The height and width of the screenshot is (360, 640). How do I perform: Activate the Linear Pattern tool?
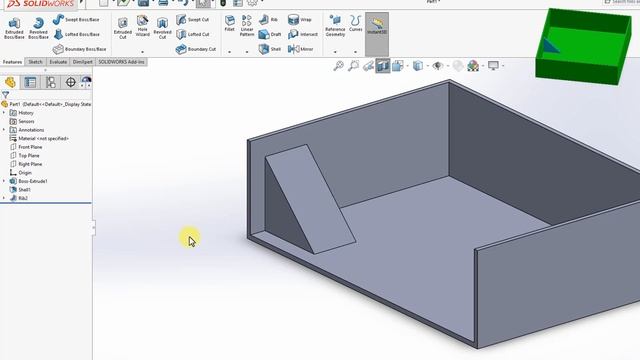click(x=247, y=26)
